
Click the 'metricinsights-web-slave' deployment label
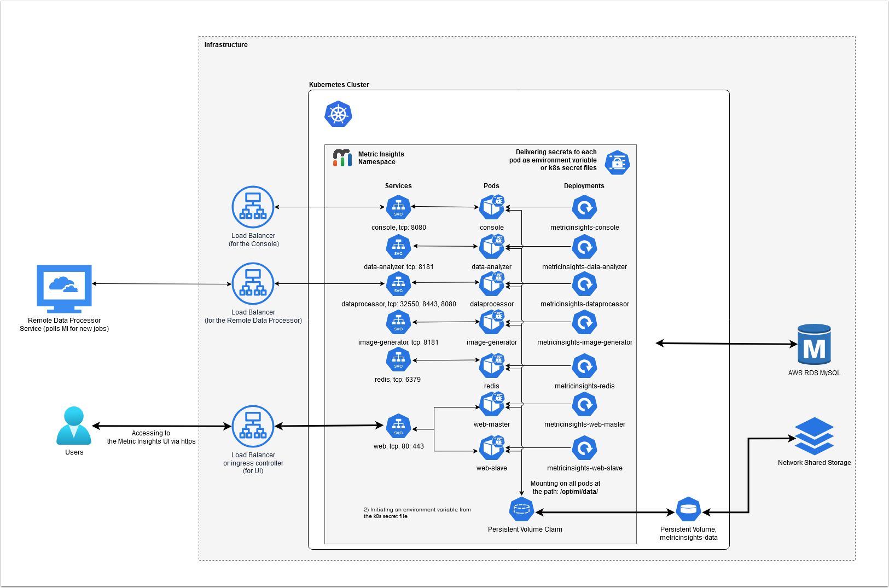point(585,468)
